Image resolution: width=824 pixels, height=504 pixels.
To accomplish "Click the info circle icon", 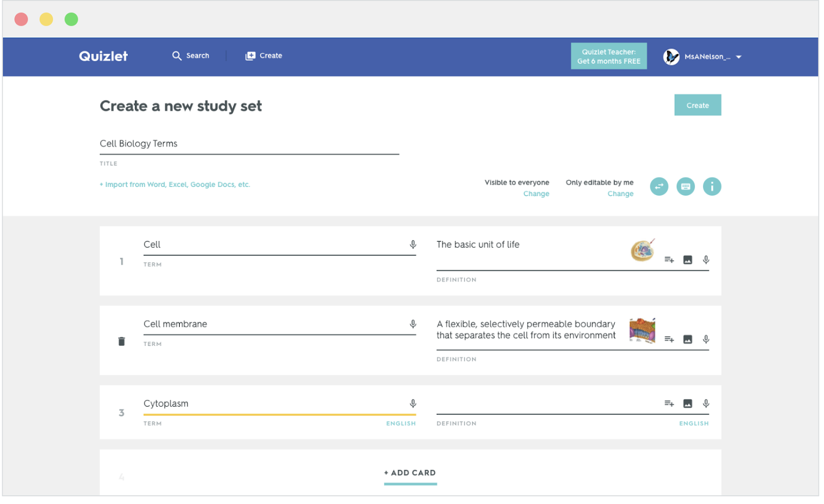I will tap(712, 186).
